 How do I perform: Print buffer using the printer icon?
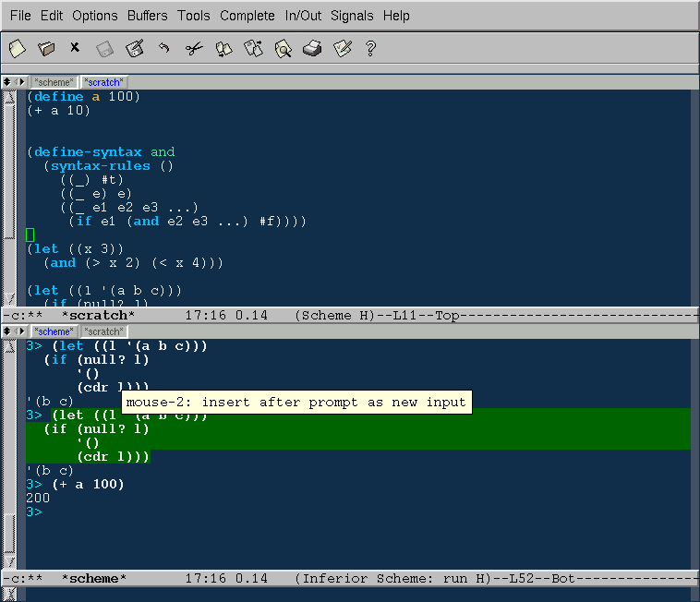coord(312,48)
